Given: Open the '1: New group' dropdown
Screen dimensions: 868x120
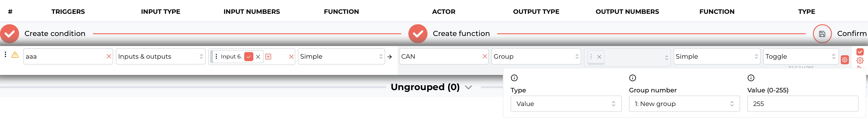Looking at the screenshot, I should point(684,104).
